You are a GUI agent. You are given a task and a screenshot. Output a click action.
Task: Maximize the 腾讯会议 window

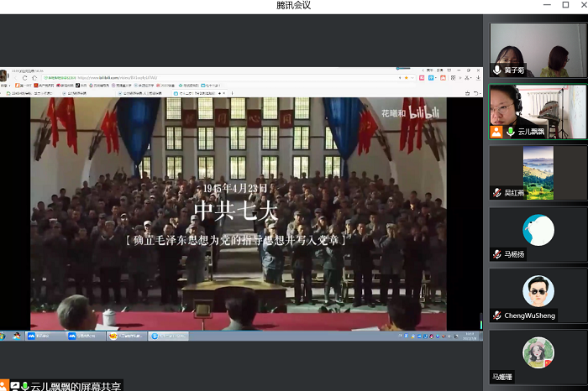click(565, 4)
